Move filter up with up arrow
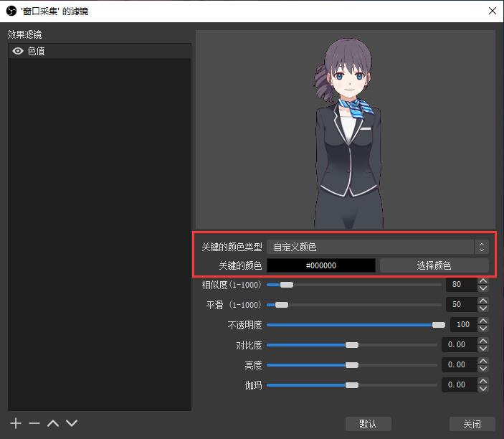Screen dimensions: 504x439 (x=53, y=423)
